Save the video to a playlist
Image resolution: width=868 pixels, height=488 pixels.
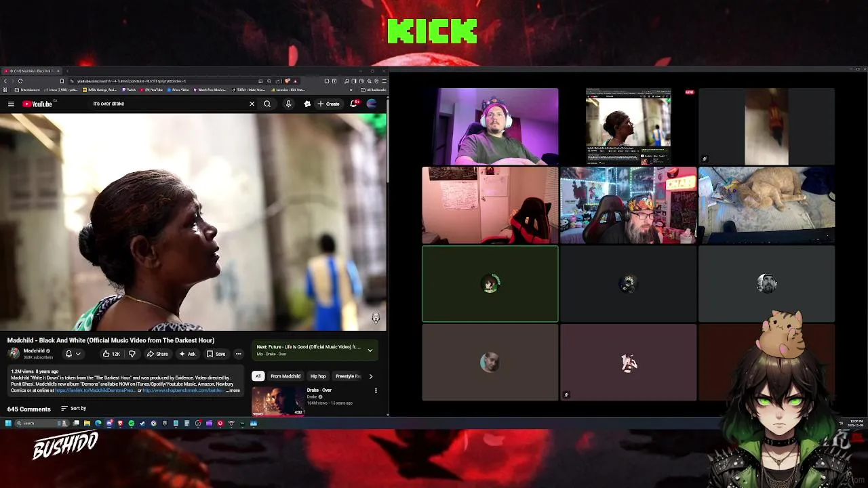coord(216,353)
